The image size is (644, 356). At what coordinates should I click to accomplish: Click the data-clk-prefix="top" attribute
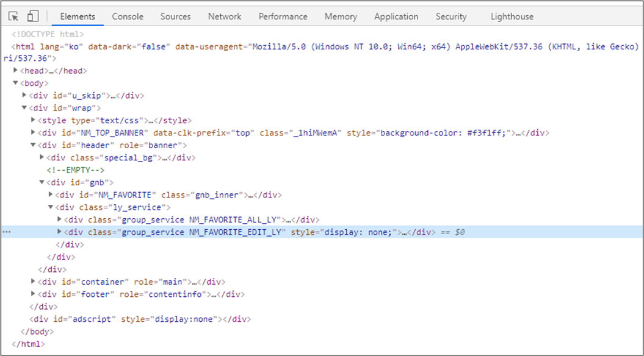(x=204, y=133)
